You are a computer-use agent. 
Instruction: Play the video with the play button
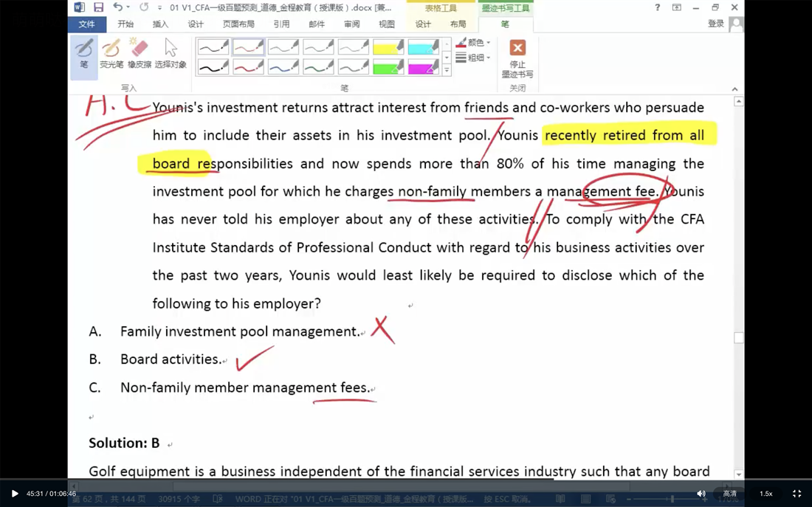(x=15, y=494)
